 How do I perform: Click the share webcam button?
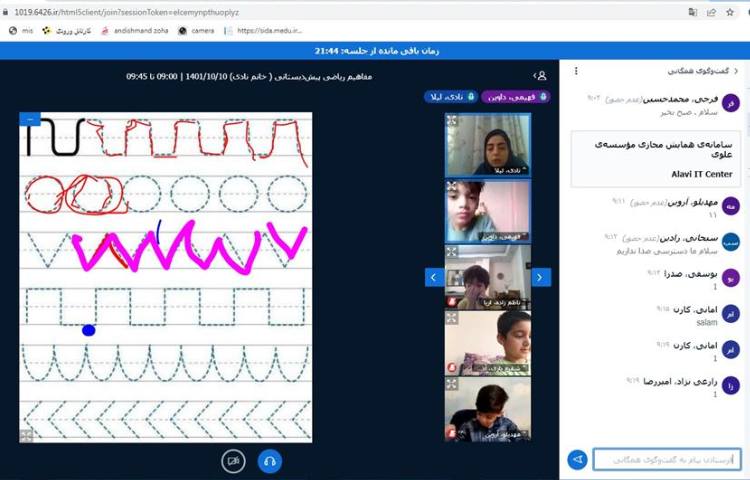pyautogui.click(x=234, y=461)
